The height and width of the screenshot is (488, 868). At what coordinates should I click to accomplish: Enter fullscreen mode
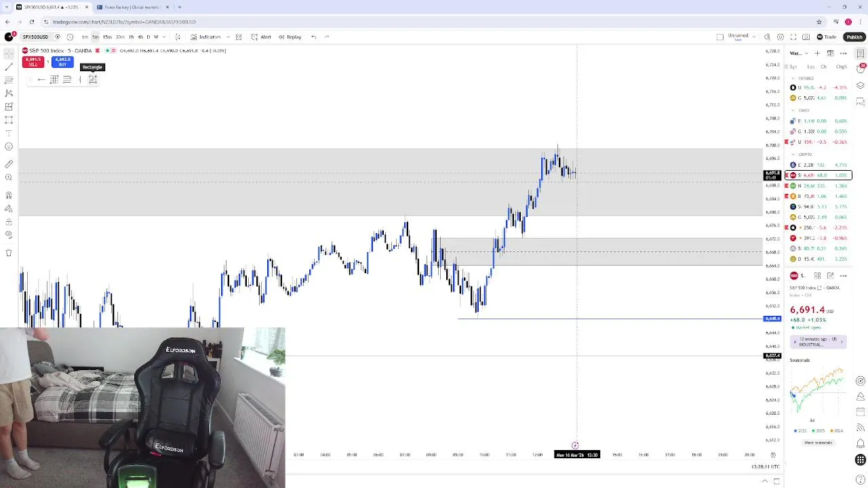(793, 37)
